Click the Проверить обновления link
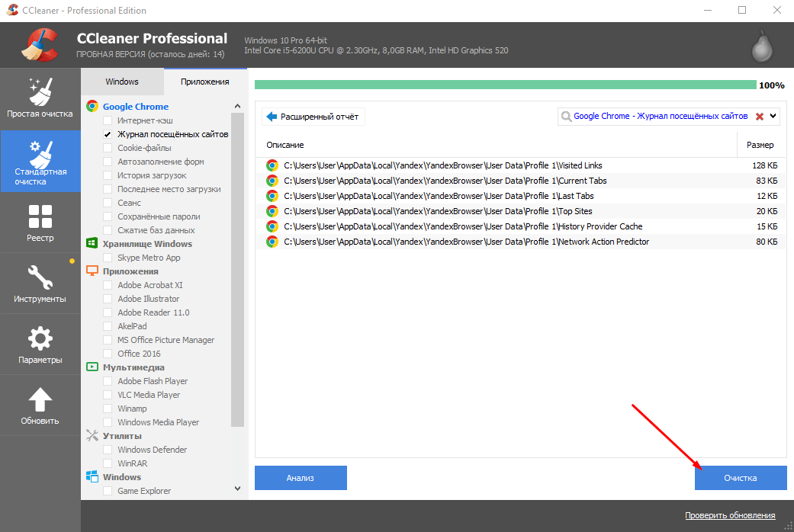 click(729, 516)
